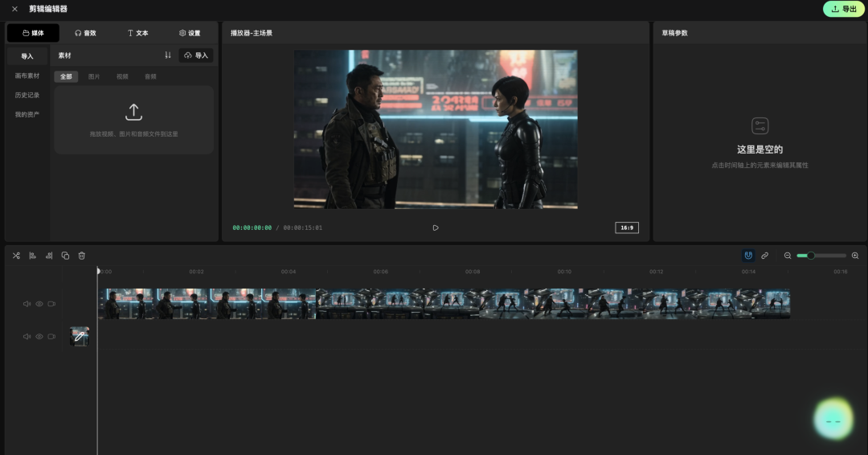The height and width of the screenshot is (455, 868).
Task: Filter materials by 音频
Action: pos(150,76)
